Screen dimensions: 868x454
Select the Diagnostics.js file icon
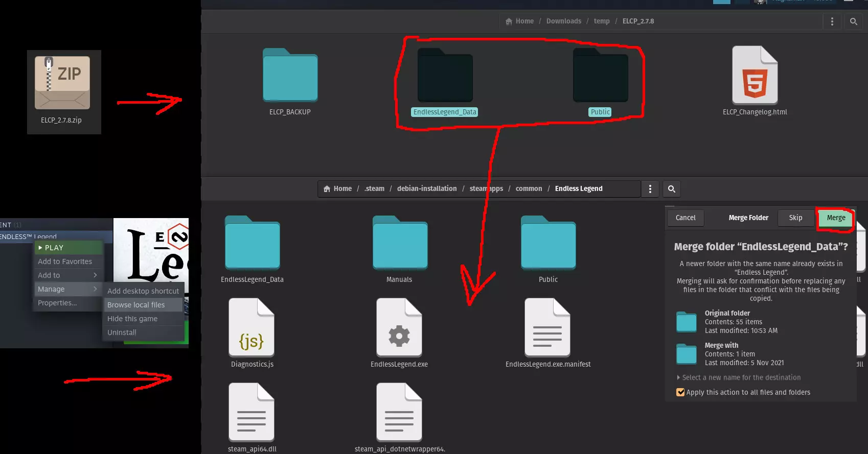click(252, 327)
